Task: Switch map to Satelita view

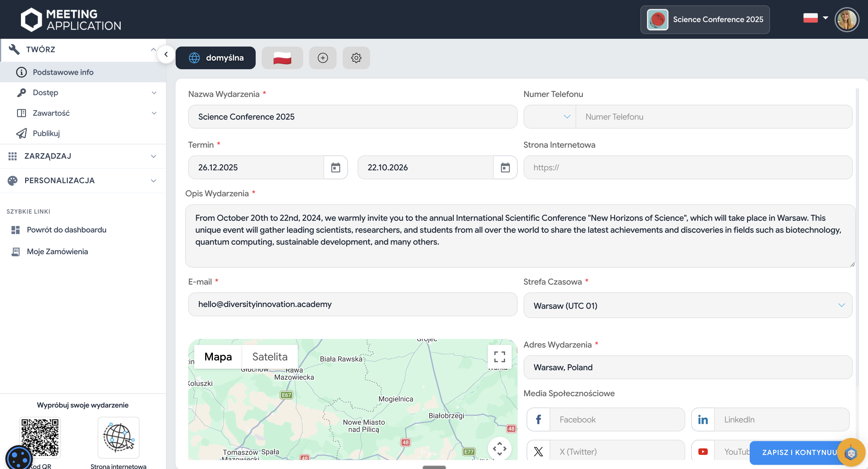Action: 269,357
